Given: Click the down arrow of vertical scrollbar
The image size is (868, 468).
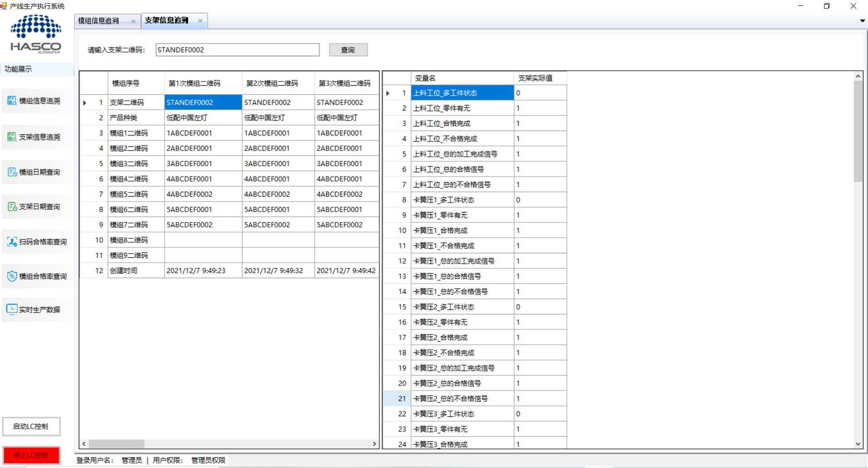Looking at the screenshot, I should click(x=858, y=444).
